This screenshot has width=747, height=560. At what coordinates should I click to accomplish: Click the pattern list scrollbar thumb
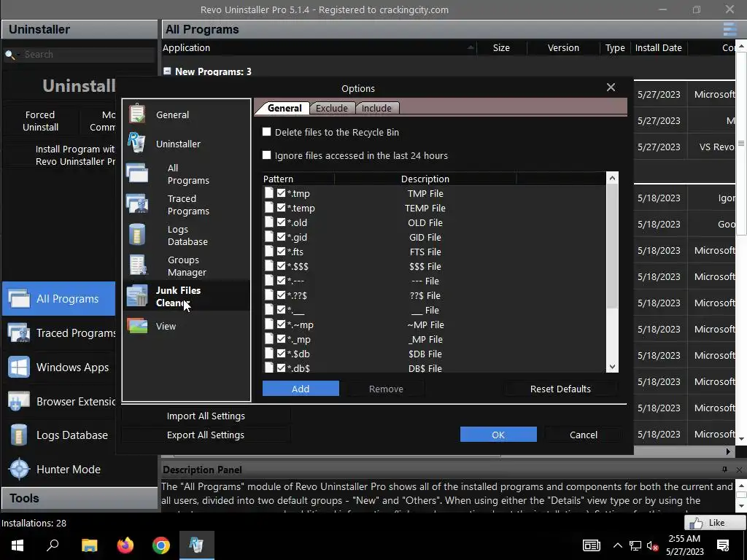tap(612, 246)
